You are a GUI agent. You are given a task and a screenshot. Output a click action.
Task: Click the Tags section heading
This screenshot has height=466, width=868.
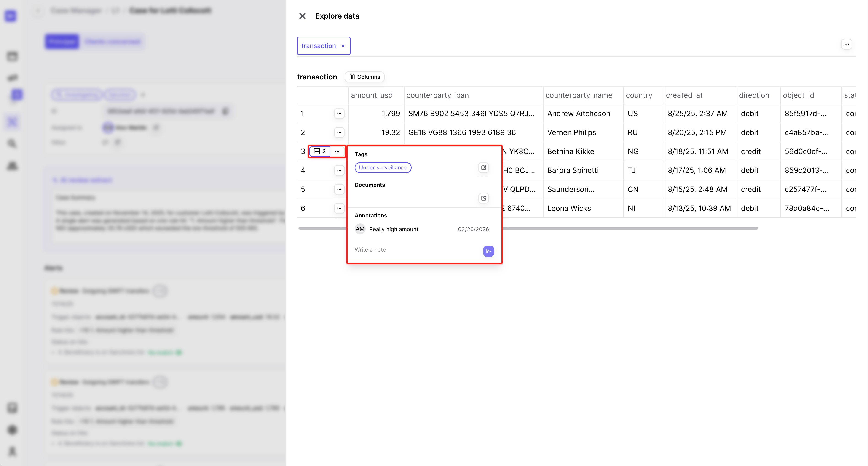[361, 154]
